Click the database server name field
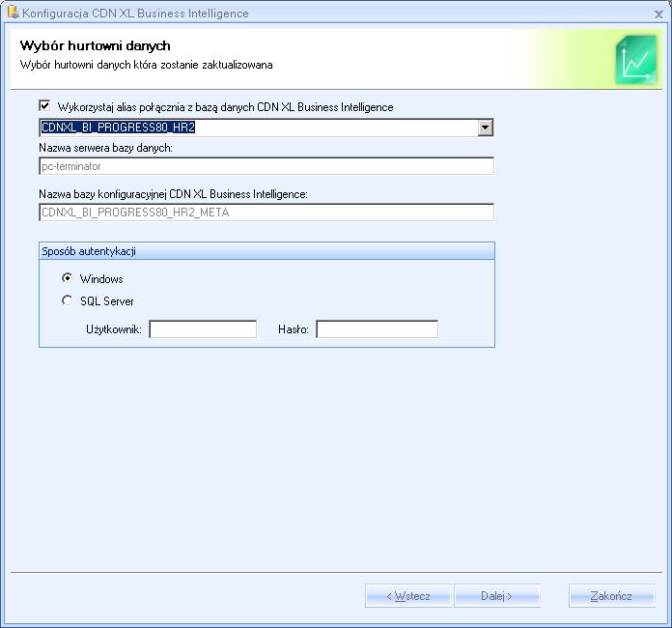Screen dimensions: 672x628 [266, 166]
